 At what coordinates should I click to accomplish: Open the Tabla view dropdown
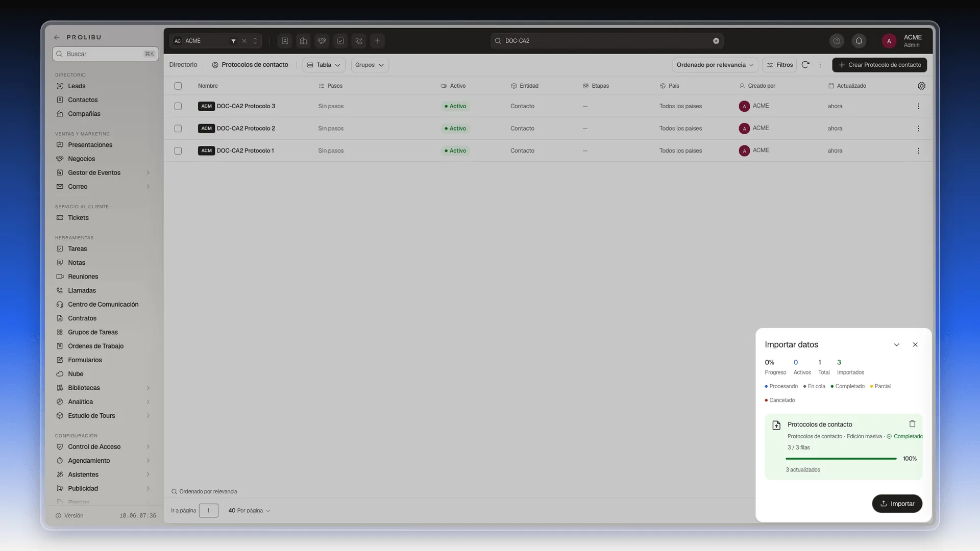tap(324, 65)
